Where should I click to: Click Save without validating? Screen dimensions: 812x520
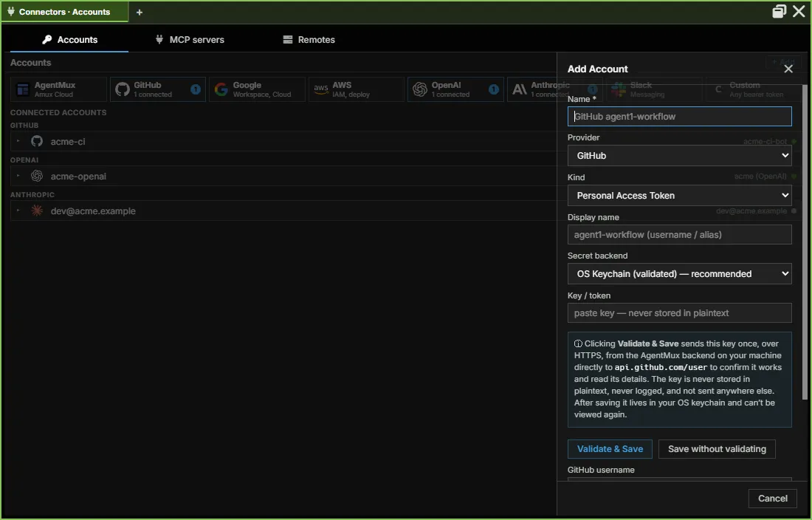(x=717, y=449)
